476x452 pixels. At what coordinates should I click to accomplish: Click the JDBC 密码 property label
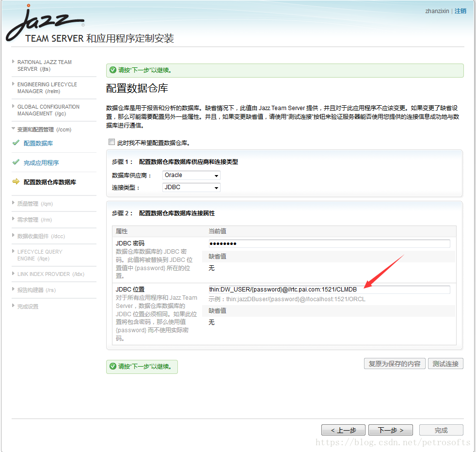[130, 243]
